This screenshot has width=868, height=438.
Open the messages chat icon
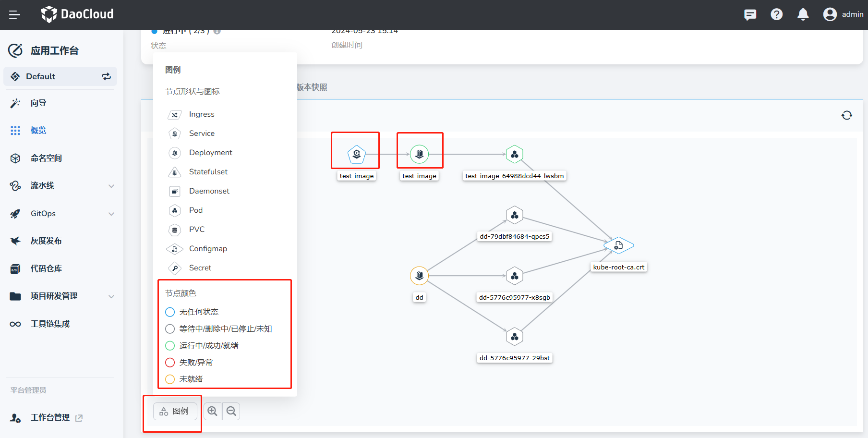750,15
